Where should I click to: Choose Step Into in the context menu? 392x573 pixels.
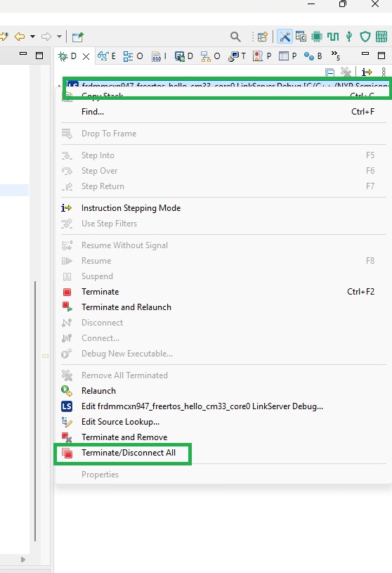223,155
